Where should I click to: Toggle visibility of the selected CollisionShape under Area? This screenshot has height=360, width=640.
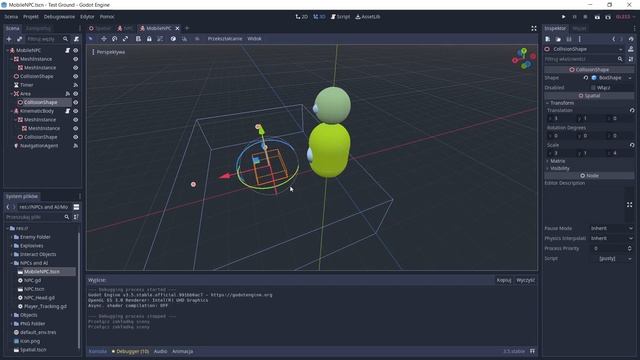point(76,102)
